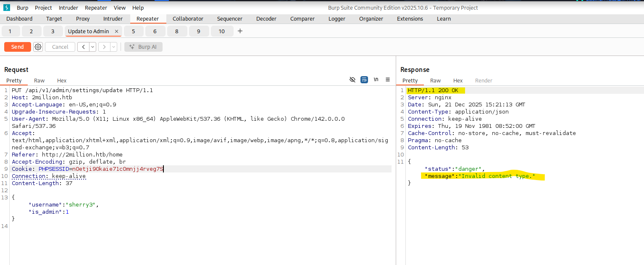Viewport: 644px width, 265px height.
Task: Close the Update to Admin tab
Action: click(x=116, y=32)
